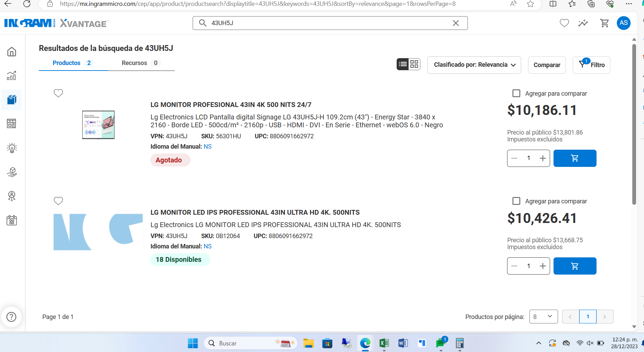Click taskbar Buscar search box
The height and width of the screenshot is (352, 644).
(x=251, y=343)
